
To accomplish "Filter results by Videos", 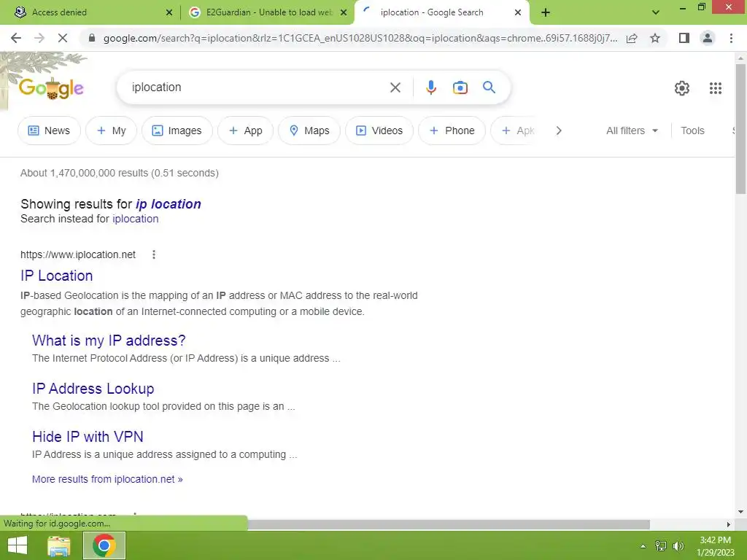I will click(379, 131).
